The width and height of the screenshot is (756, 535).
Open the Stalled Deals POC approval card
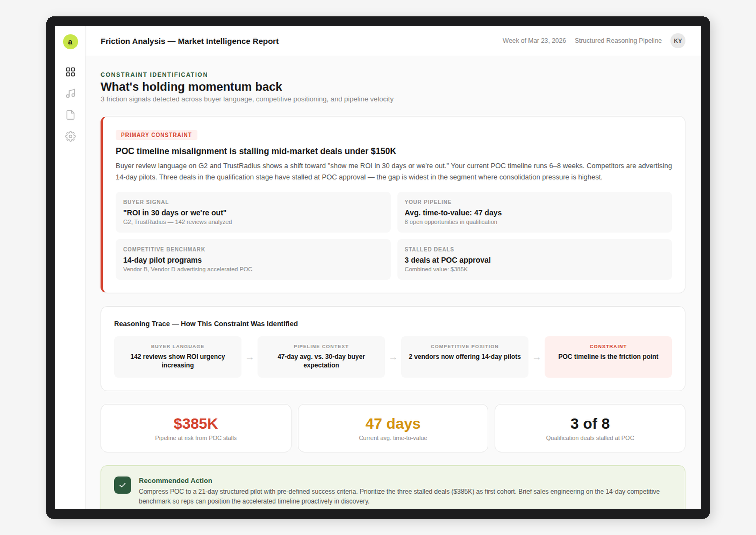click(x=534, y=259)
